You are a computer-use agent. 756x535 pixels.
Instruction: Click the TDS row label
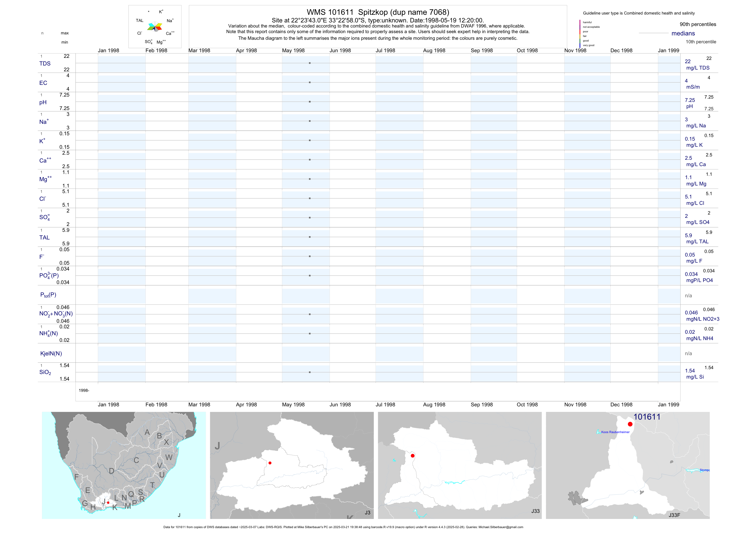[45, 64]
